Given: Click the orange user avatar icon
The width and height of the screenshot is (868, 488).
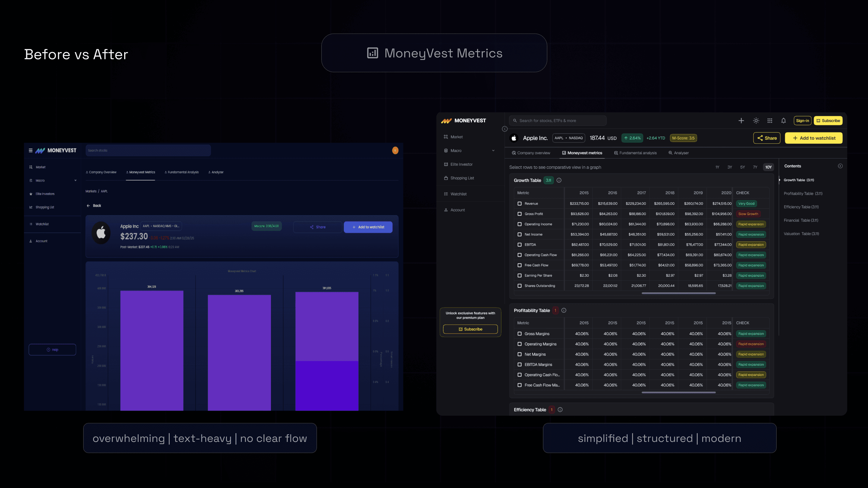Looking at the screenshot, I should (395, 151).
